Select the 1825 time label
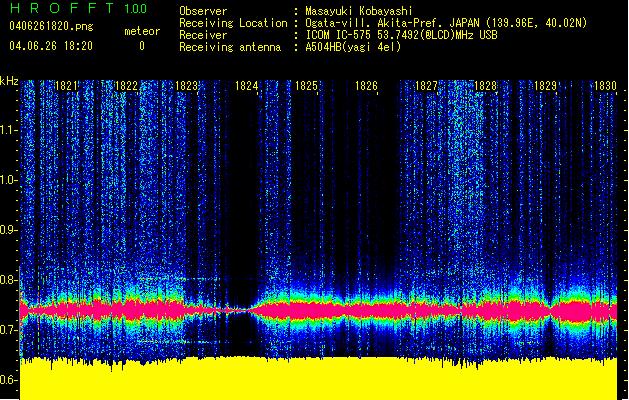The width and height of the screenshot is (629, 400). point(306,86)
